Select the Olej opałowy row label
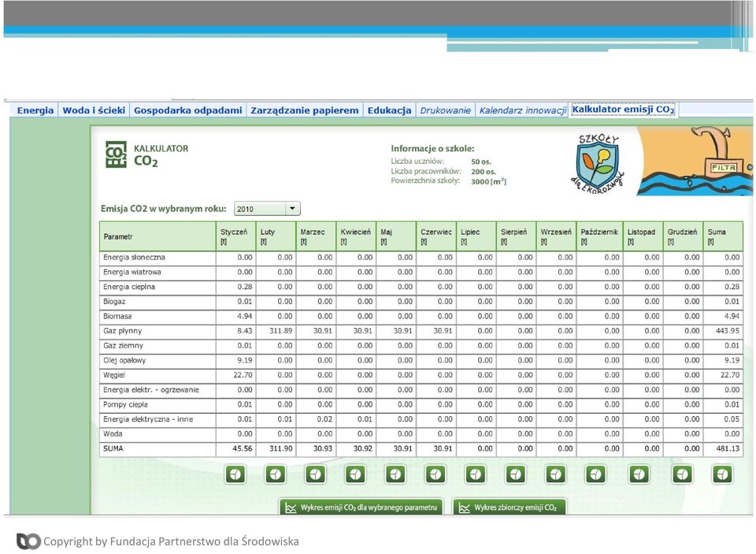This screenshot has height=554, width=756. (x=124, y=360)
